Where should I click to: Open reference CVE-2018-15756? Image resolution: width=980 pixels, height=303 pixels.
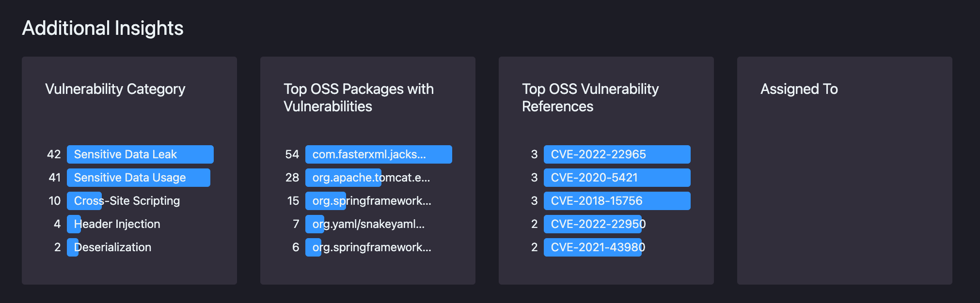point(617,201)
